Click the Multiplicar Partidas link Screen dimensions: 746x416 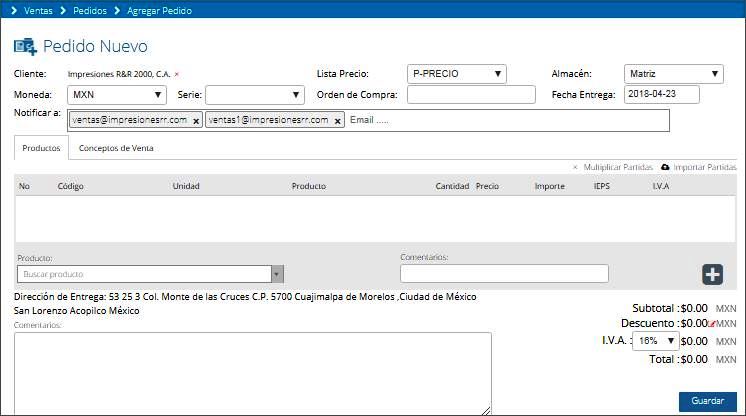[618, 167]
